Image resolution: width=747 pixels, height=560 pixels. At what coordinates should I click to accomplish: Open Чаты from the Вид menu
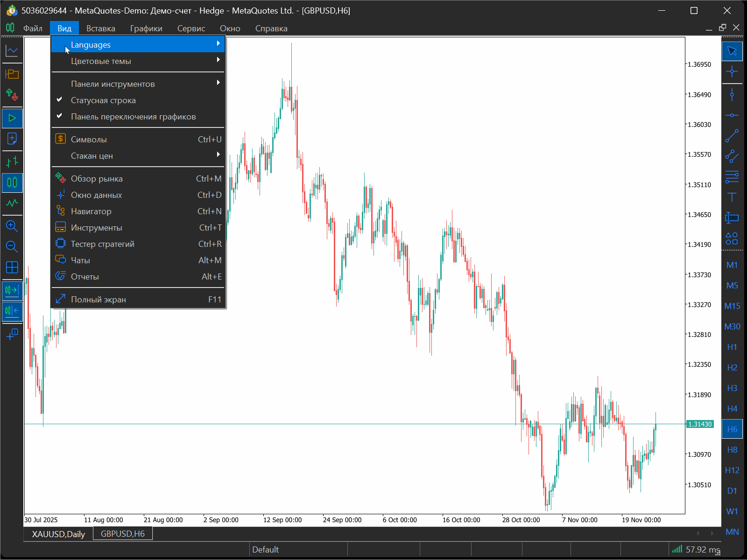tap(138, 260)
